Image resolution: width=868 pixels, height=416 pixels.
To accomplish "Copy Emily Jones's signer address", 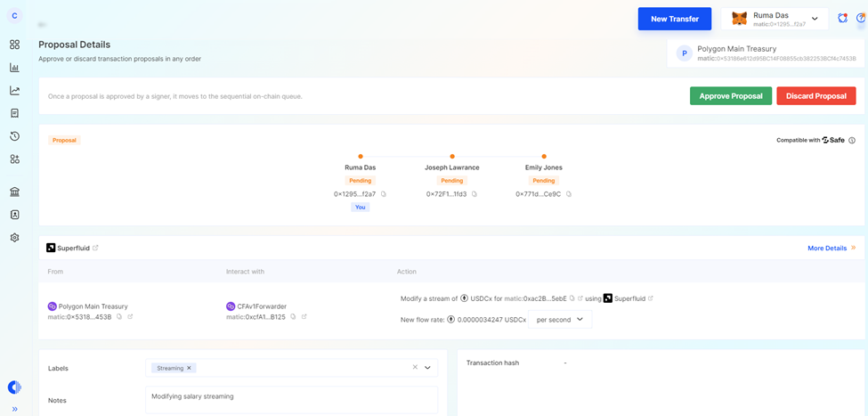I will 569,194.
